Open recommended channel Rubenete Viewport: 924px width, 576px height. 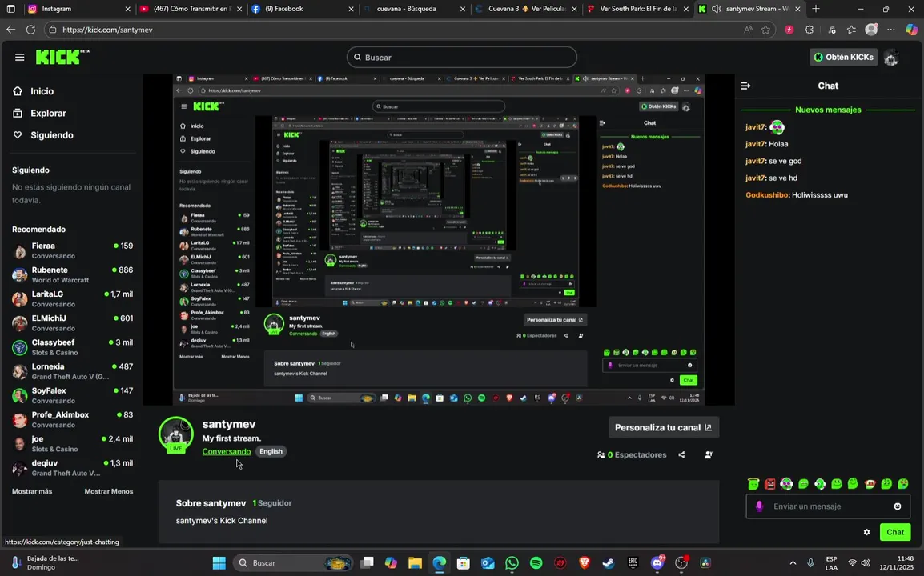pyautogui.click(x=73, y=274)
